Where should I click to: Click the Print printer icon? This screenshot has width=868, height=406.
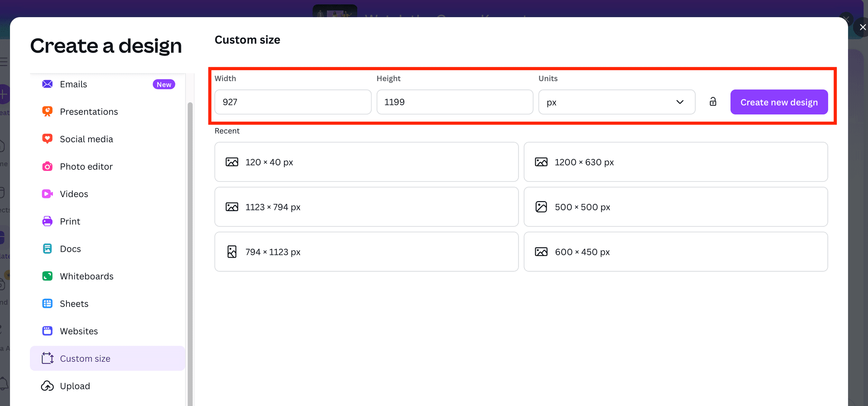[47, 222]
